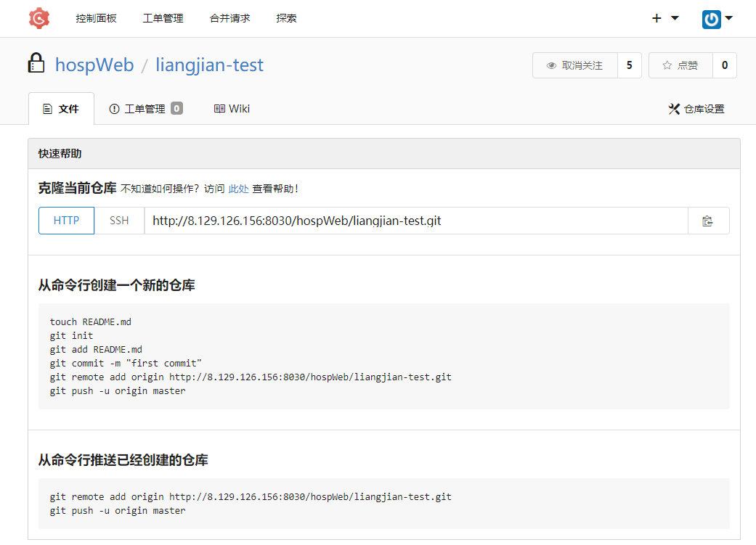The height and width of the screenshot is (545, 756).
Task: Click the private repository lock icon
Action: [x=36, y=64]
